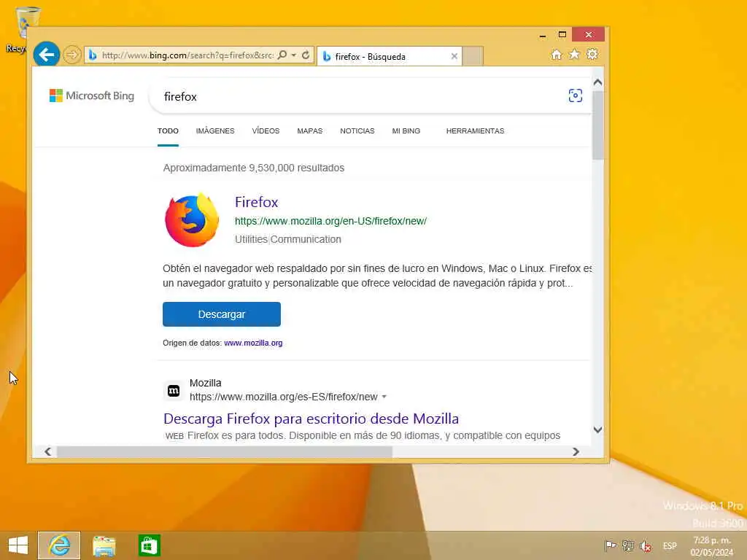
Task: Open HERRAMIENTAS menu
Action: coord(475,131)
